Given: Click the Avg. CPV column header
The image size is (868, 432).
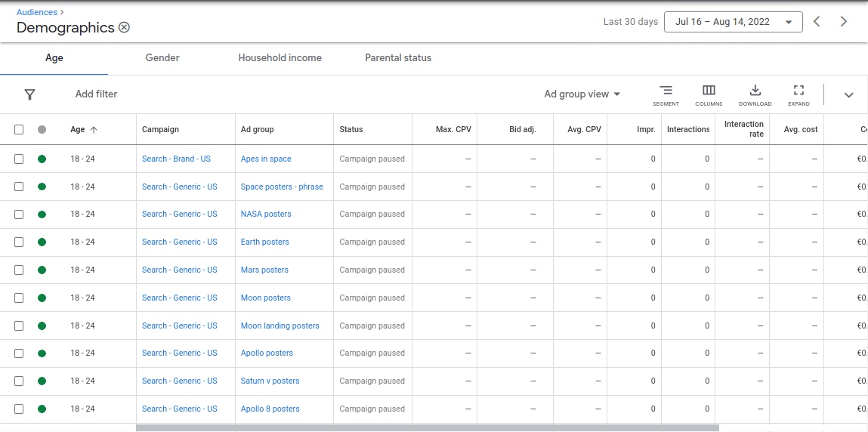Looking at the screenshot, I should (x=584, y=129).
